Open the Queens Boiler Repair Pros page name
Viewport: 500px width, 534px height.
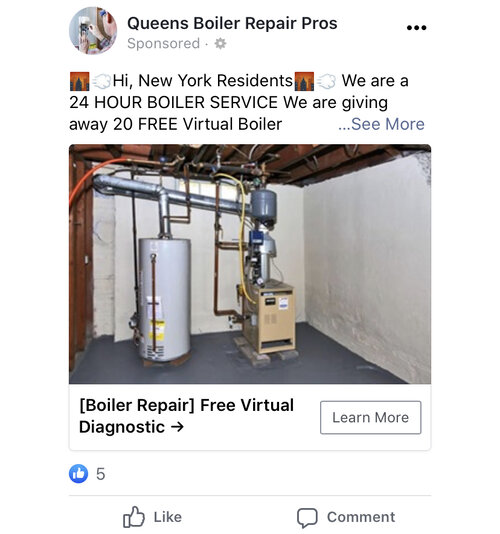click(x=232, y=23)
